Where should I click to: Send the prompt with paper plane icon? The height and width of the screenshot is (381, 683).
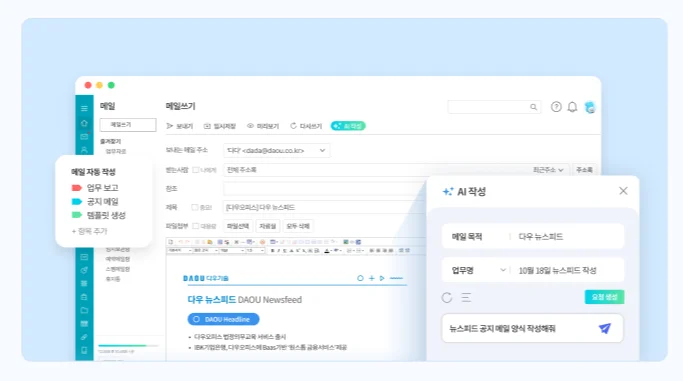pyautogui.click(x=605, y=328)
